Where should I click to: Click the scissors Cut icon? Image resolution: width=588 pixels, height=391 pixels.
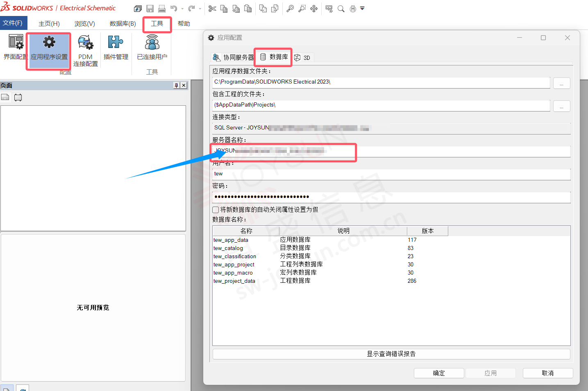click(x=212, y=9)
